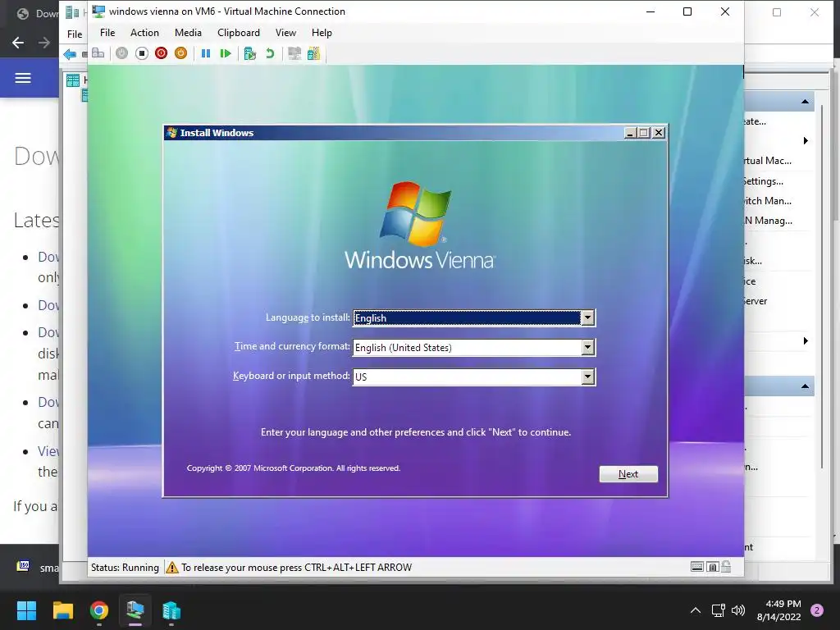Switch to Hyper-V Manager on the taskbar

click(171, 610)
